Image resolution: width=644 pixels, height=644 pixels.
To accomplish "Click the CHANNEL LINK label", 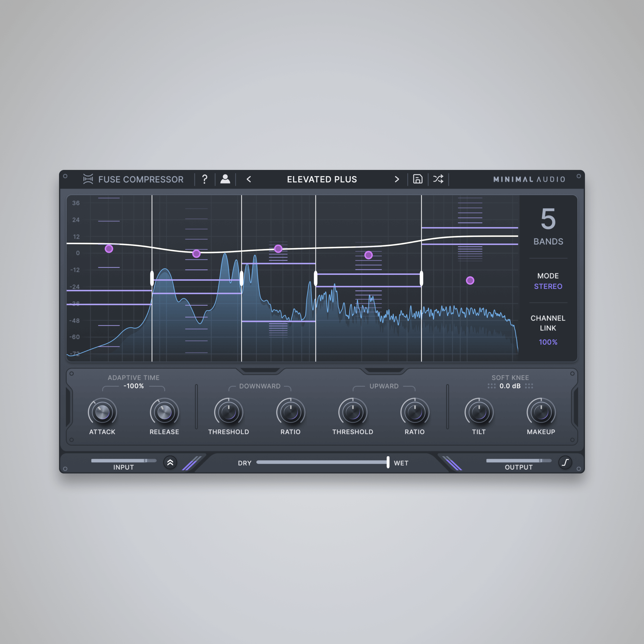I will tap(548, 323).
